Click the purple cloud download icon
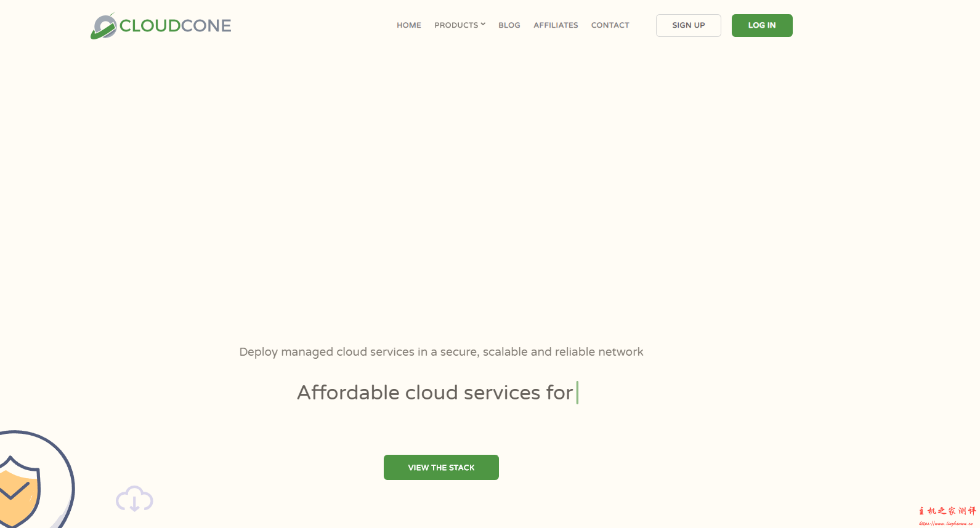The width and height of the screenshot is (980, 528). tap(134, 499)
